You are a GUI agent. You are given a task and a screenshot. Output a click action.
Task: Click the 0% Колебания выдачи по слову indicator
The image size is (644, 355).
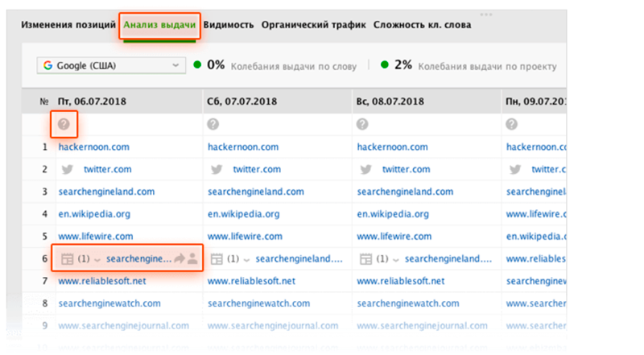[x=275, y=65]
